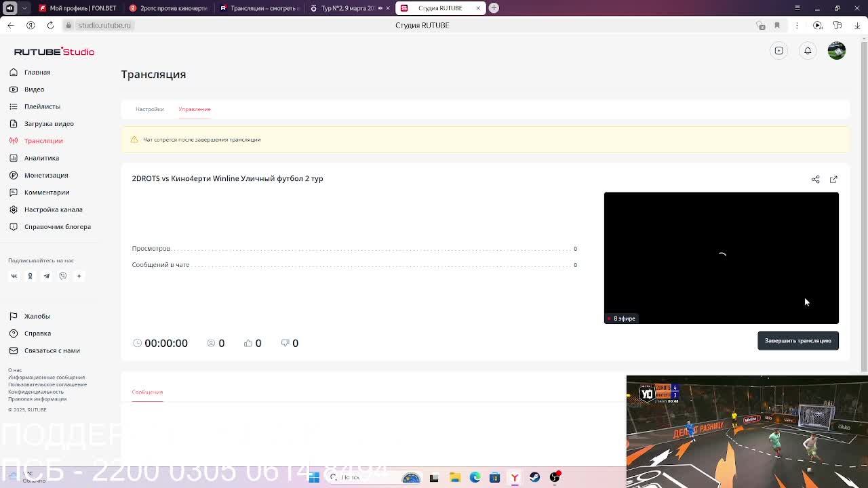868x488 pixels.
Task: Open Правовая информация footer link
Action: pos(37,399)
